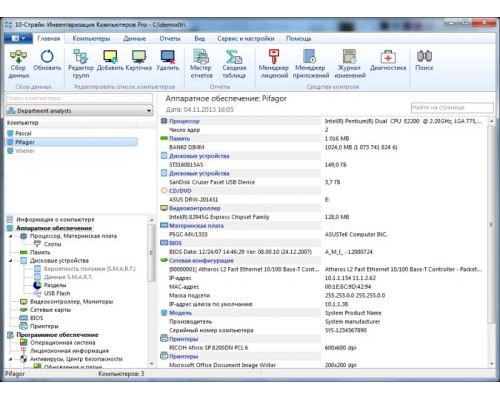Click the Процессор section header link
Screen dimensions: 500x400
click(x=184, y=121)
